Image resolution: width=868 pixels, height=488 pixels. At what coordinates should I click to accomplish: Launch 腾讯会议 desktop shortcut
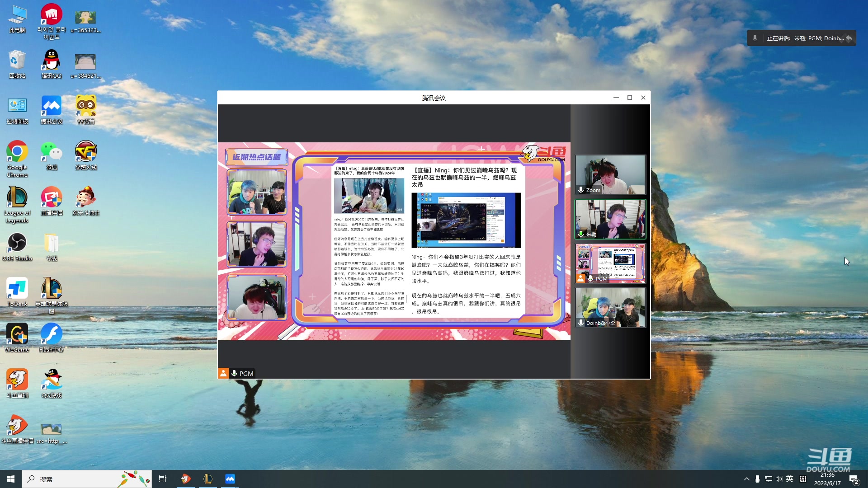point(52,110)
